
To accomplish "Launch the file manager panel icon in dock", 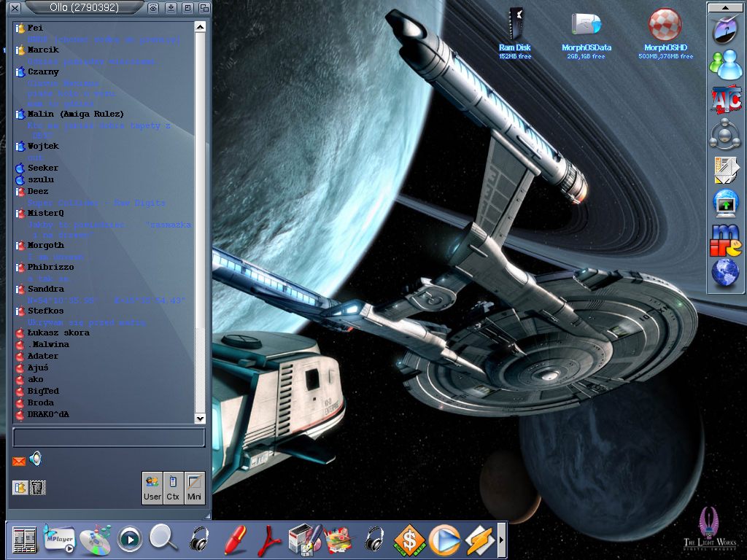I will point(24,540).
